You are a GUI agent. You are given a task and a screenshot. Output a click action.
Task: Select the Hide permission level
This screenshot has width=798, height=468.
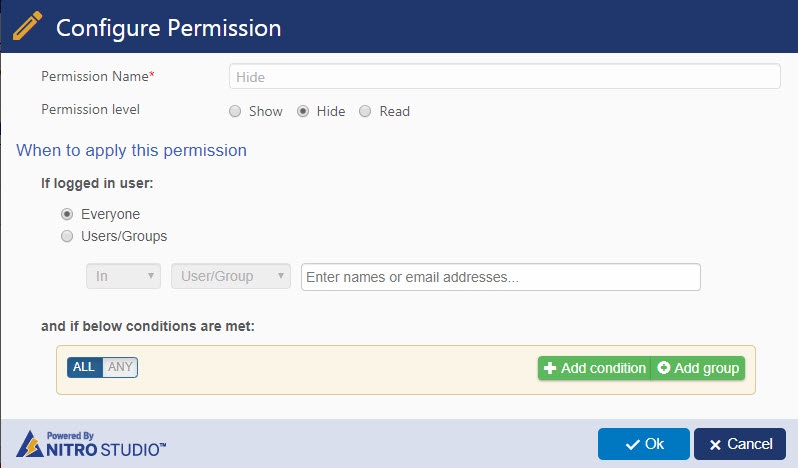click(303, 111)
